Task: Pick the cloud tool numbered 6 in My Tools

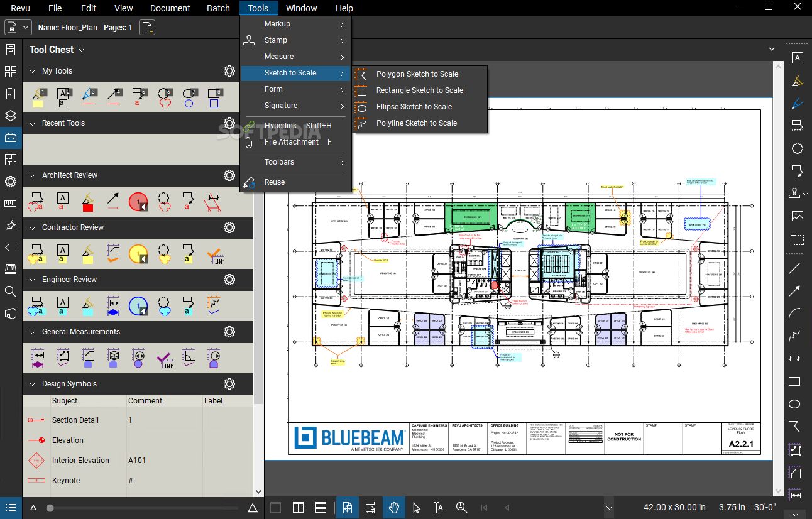Action: pos(165,97)
